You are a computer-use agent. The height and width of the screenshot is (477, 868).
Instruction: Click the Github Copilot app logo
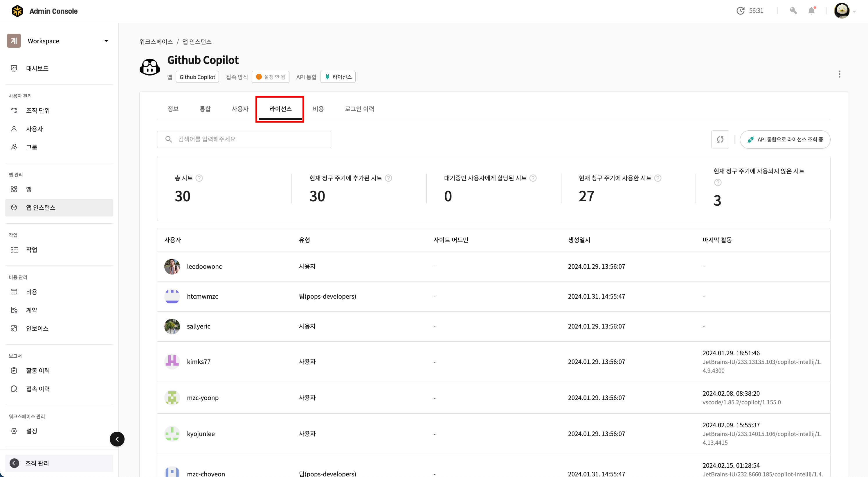tap(150, 67)
